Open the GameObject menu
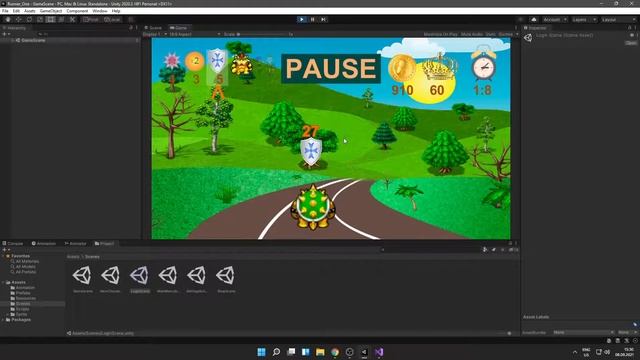 pyautogui.click(x=51, y=11)
